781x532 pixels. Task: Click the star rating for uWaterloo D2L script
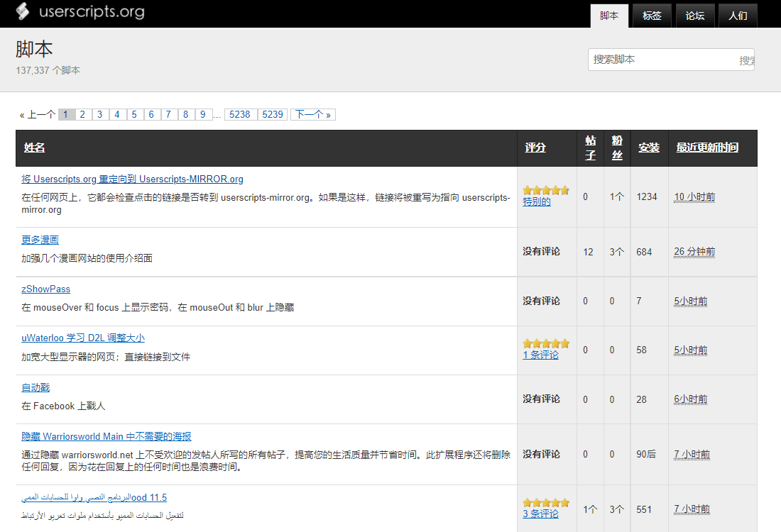(x=545, y=343)
